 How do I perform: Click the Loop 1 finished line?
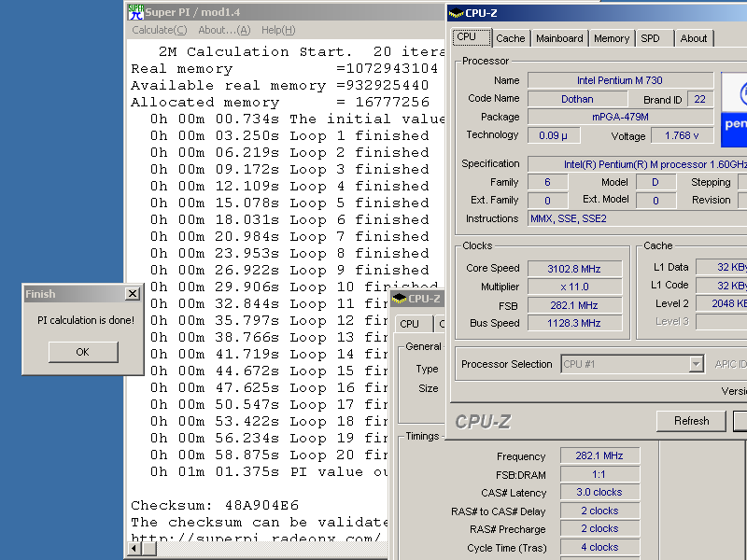289,135
